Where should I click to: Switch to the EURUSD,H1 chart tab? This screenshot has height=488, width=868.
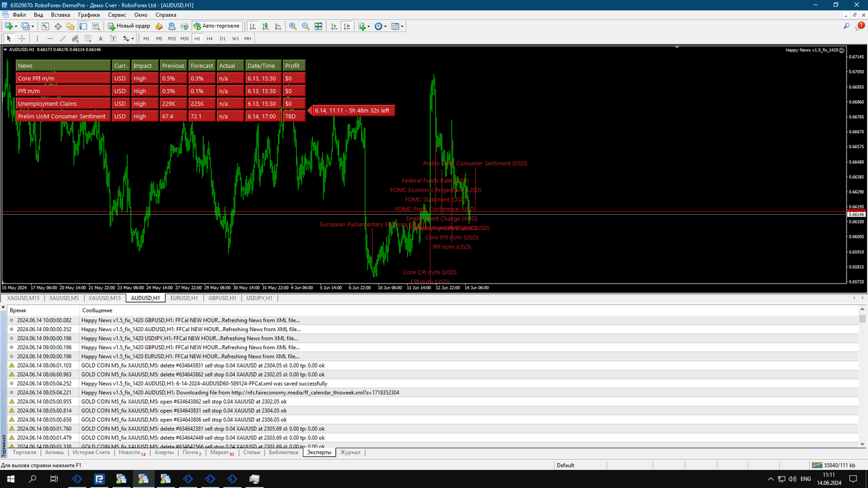[x=184, y=298]
